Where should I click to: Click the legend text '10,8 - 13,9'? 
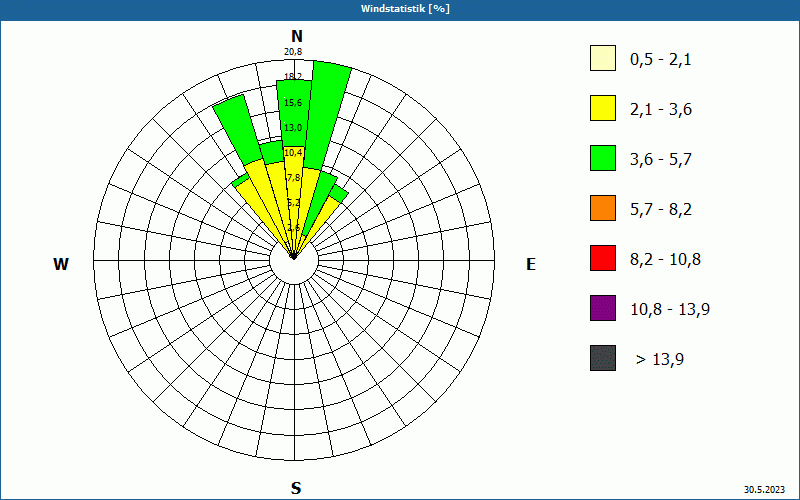pyautogui.click(x=670, y=310)
